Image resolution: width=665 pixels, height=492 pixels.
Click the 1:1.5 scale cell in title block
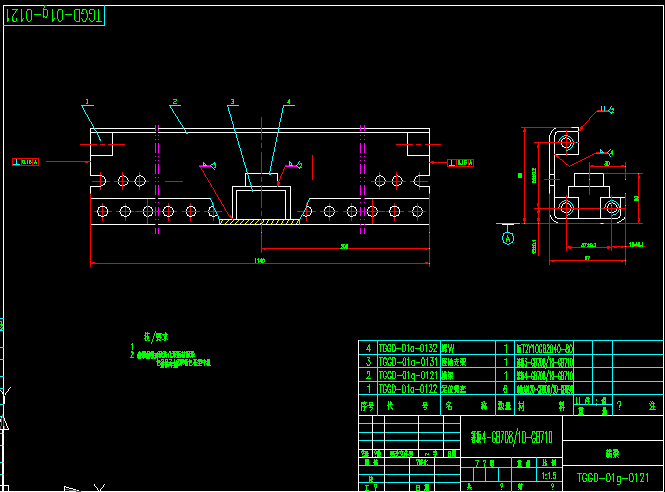click(x=549, y=476)
